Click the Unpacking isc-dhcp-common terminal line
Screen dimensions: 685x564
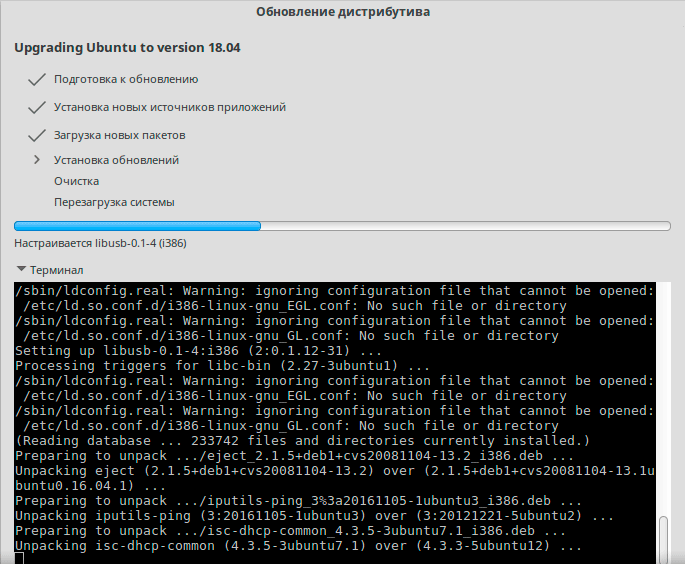click(x=298, y=546)
